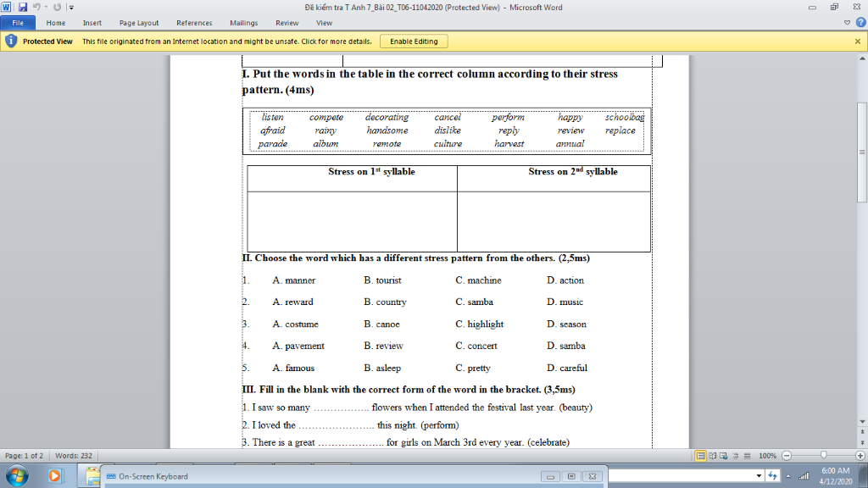Image resolution: width=868 pixels, height=488 pixels.
Task: Click the network signal tray icon
Action: (x=804, y=476)
